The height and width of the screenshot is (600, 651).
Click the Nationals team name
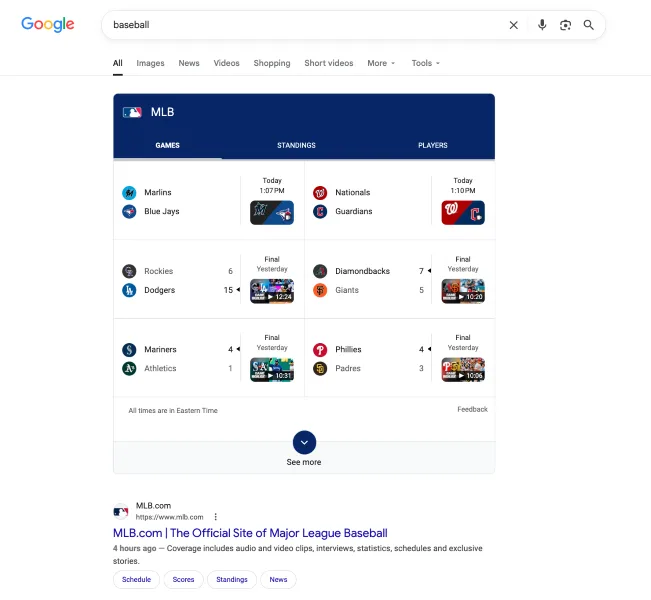pos(352,193)
